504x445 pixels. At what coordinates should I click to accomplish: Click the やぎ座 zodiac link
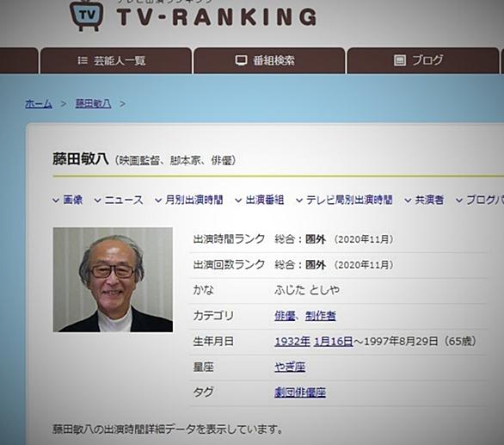(x=290, y=368)
